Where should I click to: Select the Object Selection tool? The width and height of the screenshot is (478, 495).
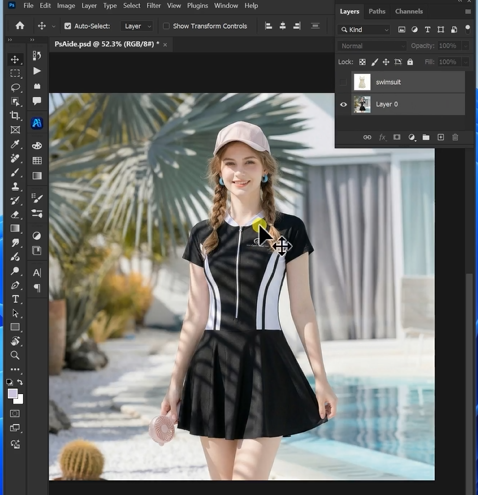point(15,102)
